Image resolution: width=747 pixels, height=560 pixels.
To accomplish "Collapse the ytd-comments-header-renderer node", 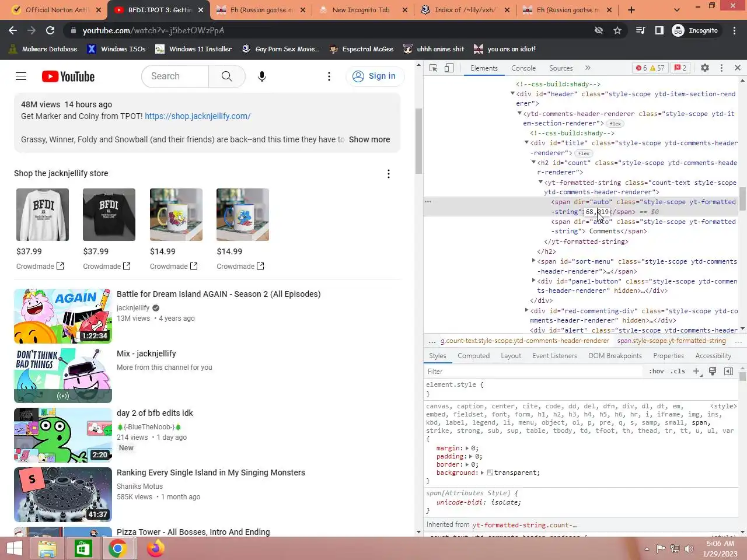I will point(519,114).
